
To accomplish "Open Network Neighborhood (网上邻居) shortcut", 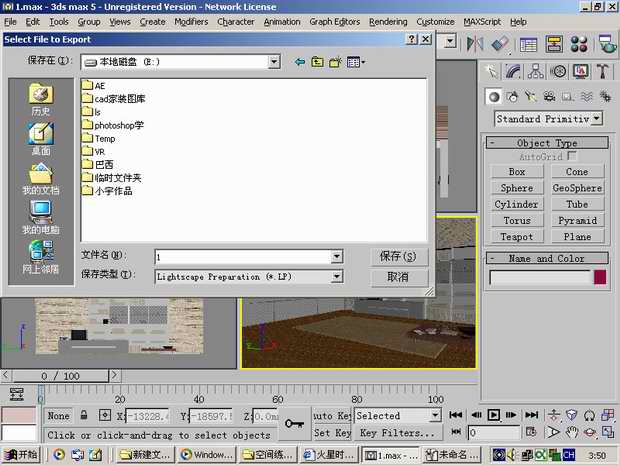I will 41,257.
